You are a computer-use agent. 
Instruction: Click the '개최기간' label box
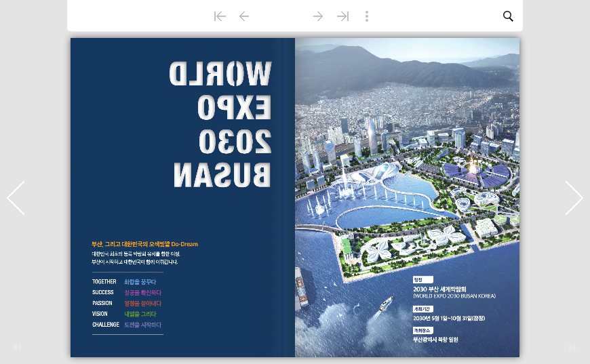click(423, 309)
